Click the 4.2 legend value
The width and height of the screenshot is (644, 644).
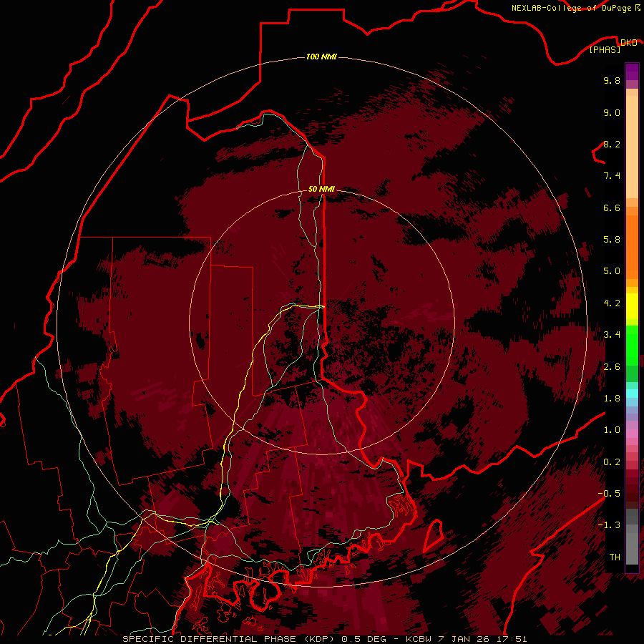coord(612,303)
